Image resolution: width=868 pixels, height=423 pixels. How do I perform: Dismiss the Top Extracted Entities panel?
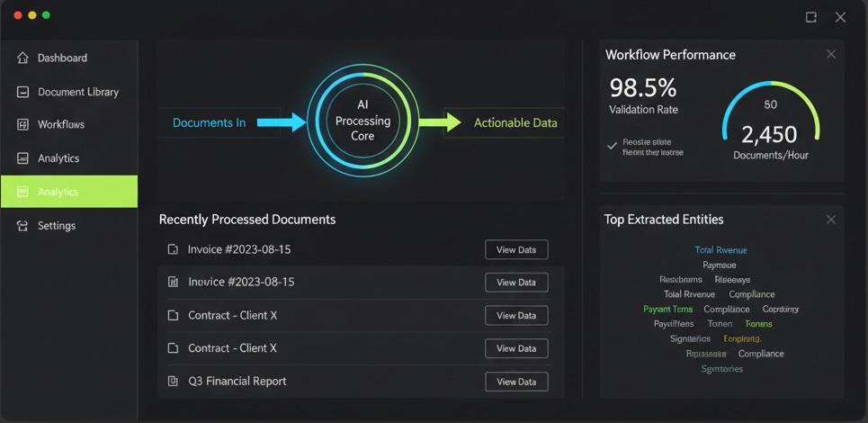[x=831, y=220]
